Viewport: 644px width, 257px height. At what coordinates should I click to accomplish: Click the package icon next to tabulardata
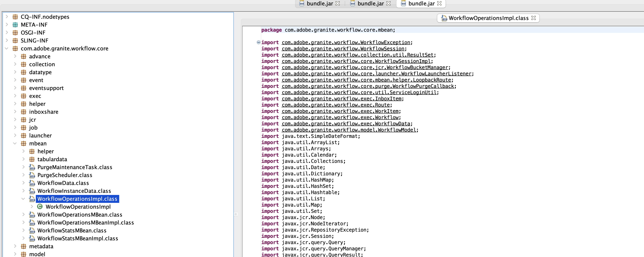[x=32, y=159]
